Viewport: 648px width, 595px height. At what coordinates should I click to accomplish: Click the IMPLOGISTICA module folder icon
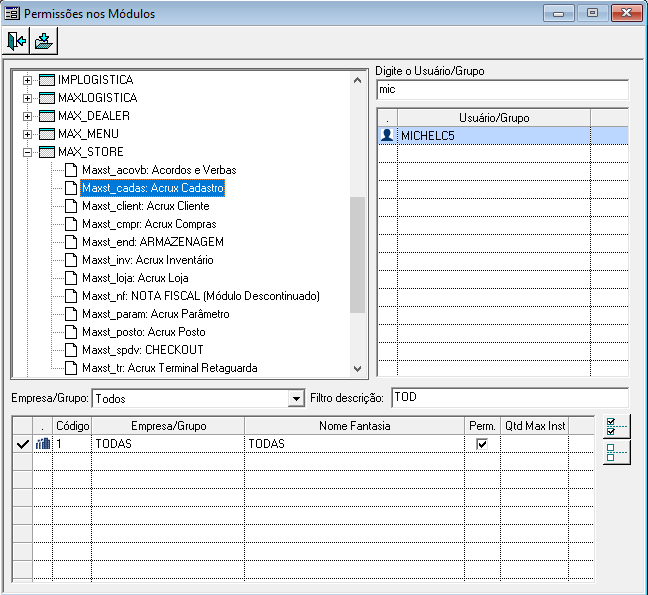47,80
